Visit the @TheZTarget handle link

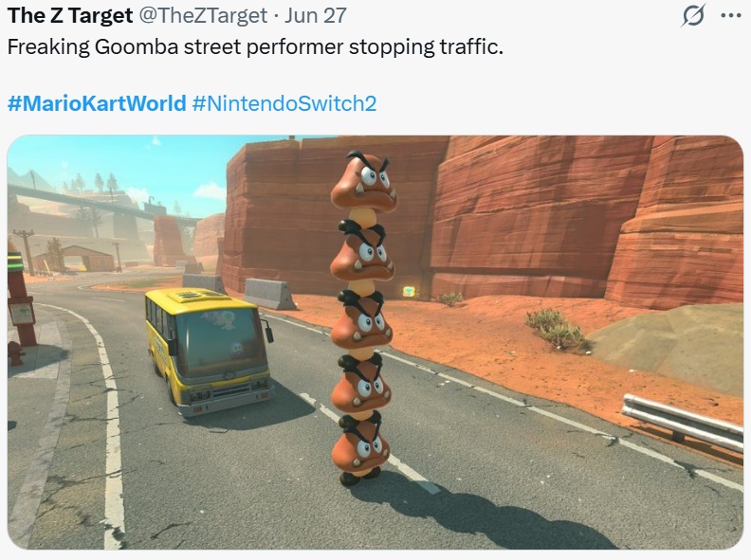tap(203, 16)
